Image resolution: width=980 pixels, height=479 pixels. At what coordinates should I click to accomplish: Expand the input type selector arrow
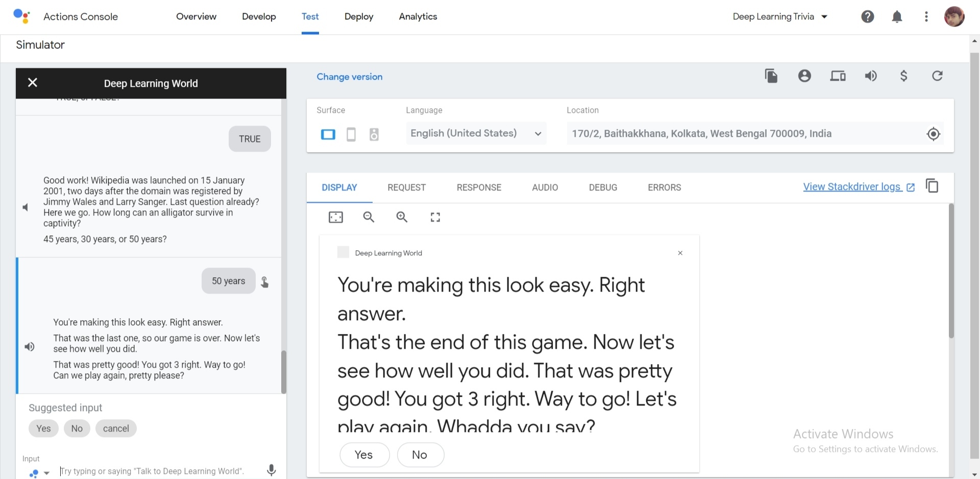point(46,473)
